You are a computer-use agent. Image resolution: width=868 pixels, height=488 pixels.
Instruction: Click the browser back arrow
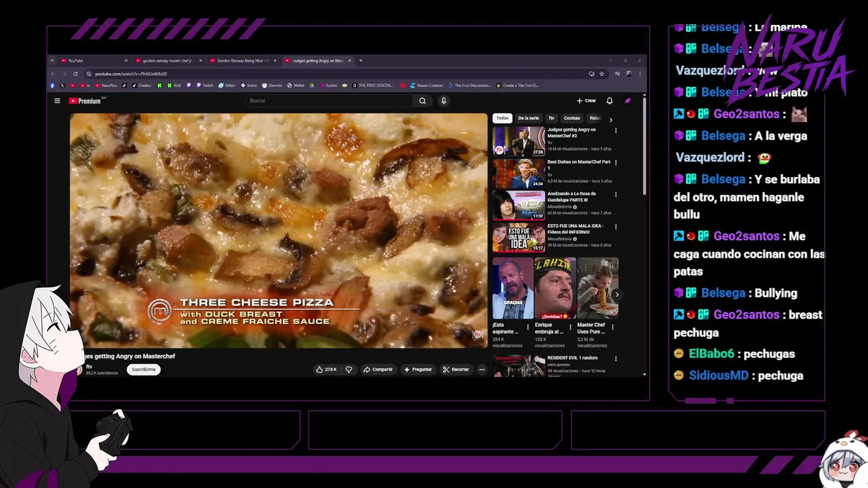[x=54, y=74]
